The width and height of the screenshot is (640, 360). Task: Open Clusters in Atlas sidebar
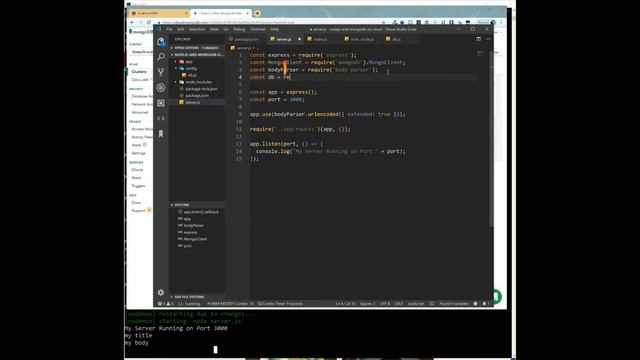[x=139, y=71]
